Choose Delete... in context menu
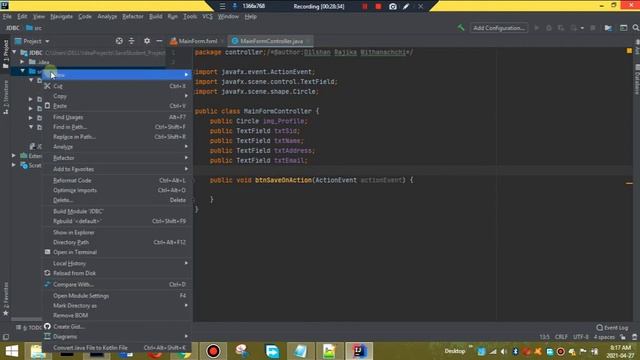 118,200
